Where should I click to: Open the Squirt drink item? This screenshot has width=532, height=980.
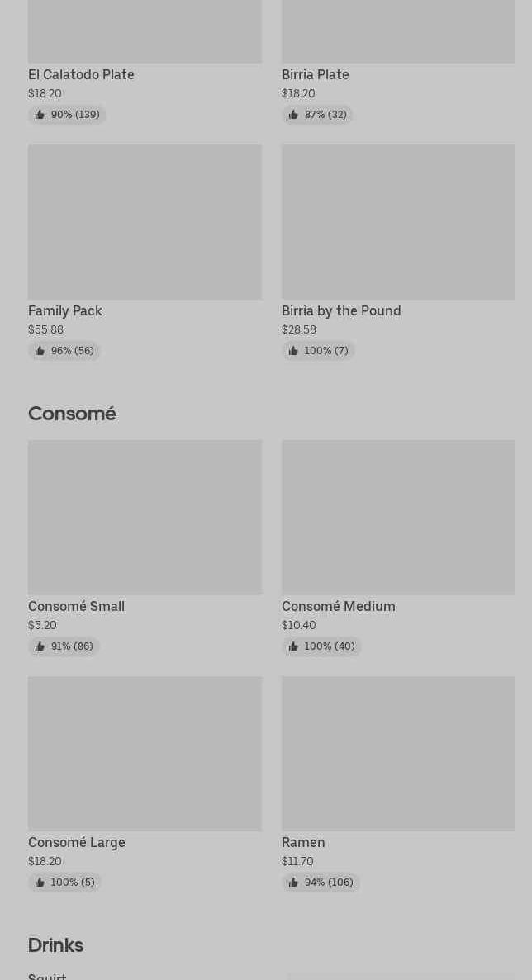[47, 975]
